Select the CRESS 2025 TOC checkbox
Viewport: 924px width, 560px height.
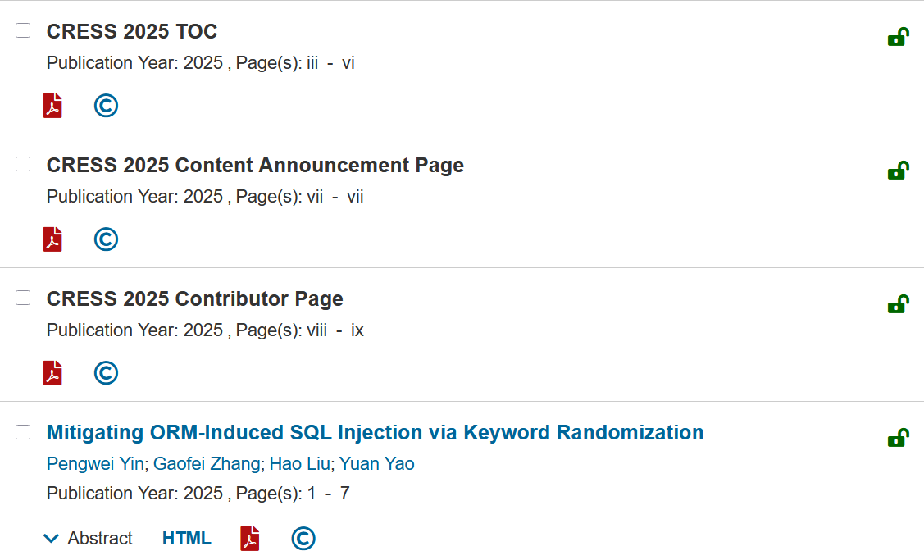click(x=23, y=30)
